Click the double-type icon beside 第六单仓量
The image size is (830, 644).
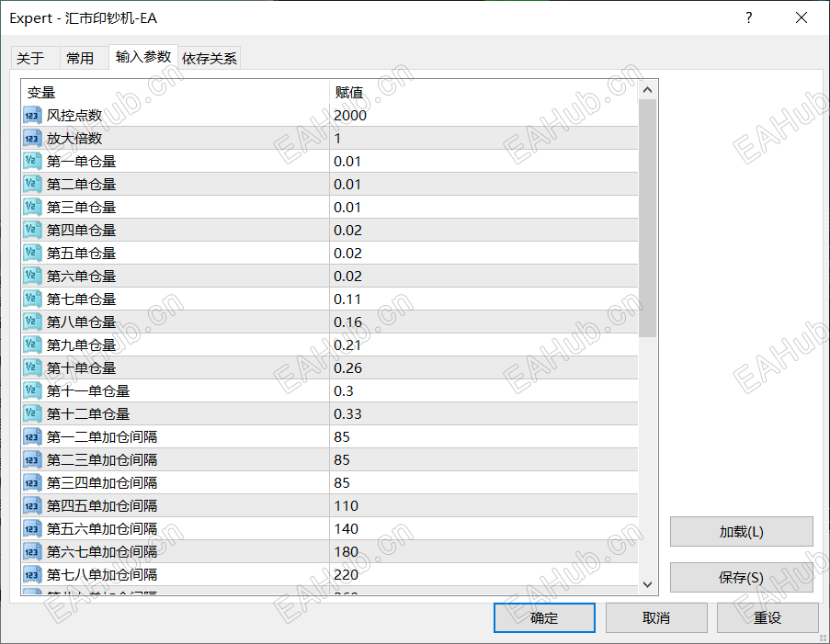click(32, 277)
